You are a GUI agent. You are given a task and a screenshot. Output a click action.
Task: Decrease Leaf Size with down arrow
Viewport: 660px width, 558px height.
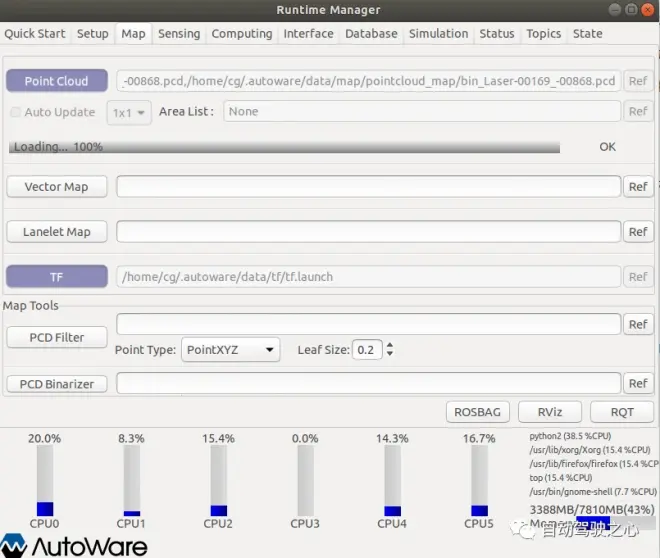click(x=390, y=353)
